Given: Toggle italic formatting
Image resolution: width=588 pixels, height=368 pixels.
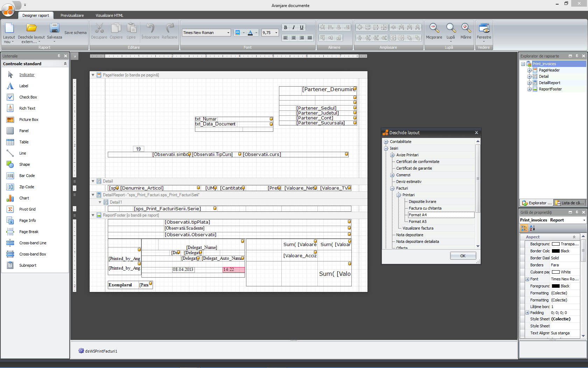Looking at the screenshot, I should click(x=294, y=27).
